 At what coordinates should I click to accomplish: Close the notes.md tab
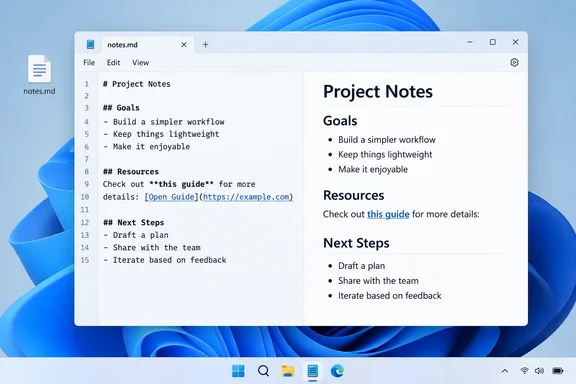click(184, 44)
